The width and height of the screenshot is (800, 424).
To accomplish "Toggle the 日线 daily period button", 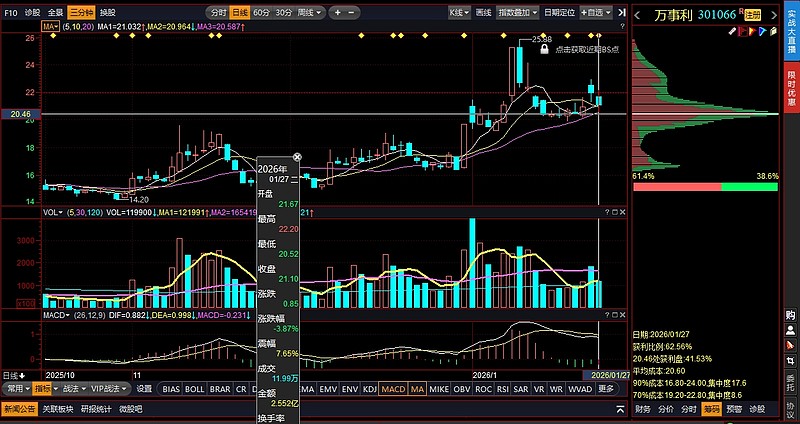I will [239, 13].
